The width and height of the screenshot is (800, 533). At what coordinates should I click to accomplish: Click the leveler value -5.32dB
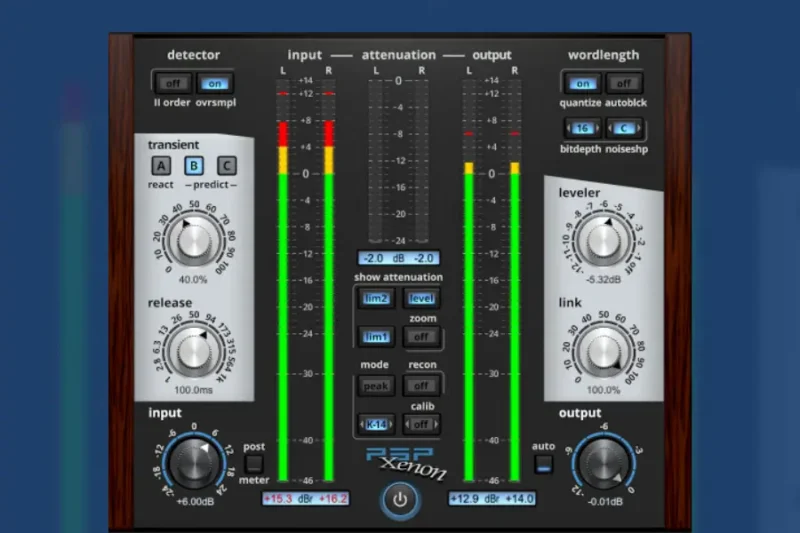tap(604, 280)
